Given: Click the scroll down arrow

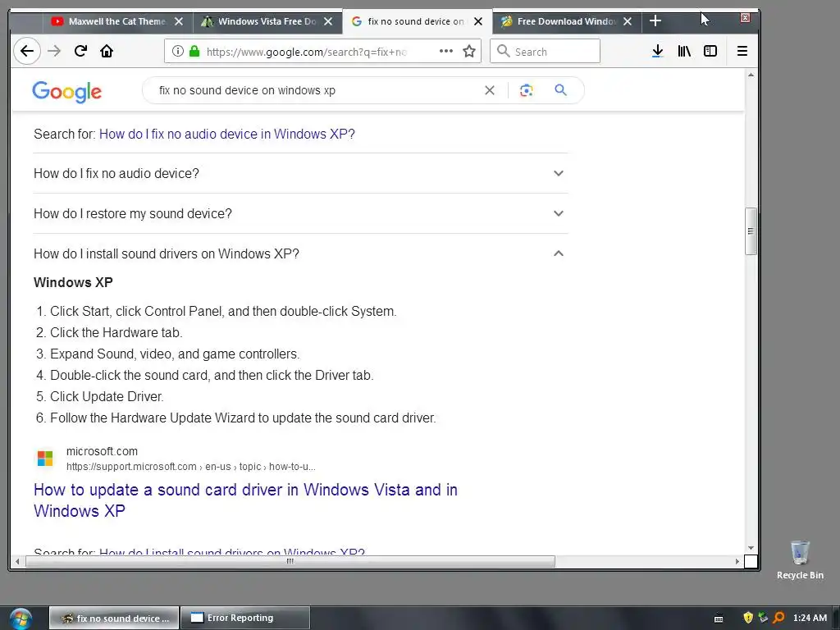Looking at the screenshot, I should click(751, 548).
